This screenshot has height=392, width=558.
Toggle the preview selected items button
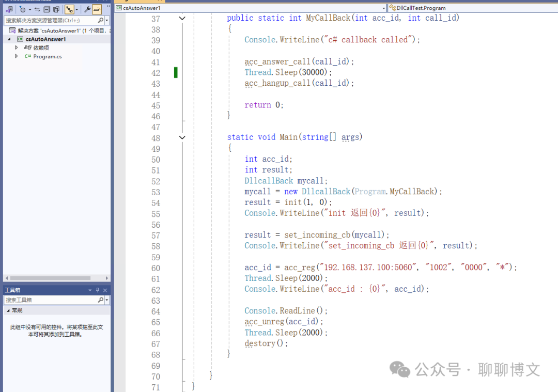(x=97, y=9)
